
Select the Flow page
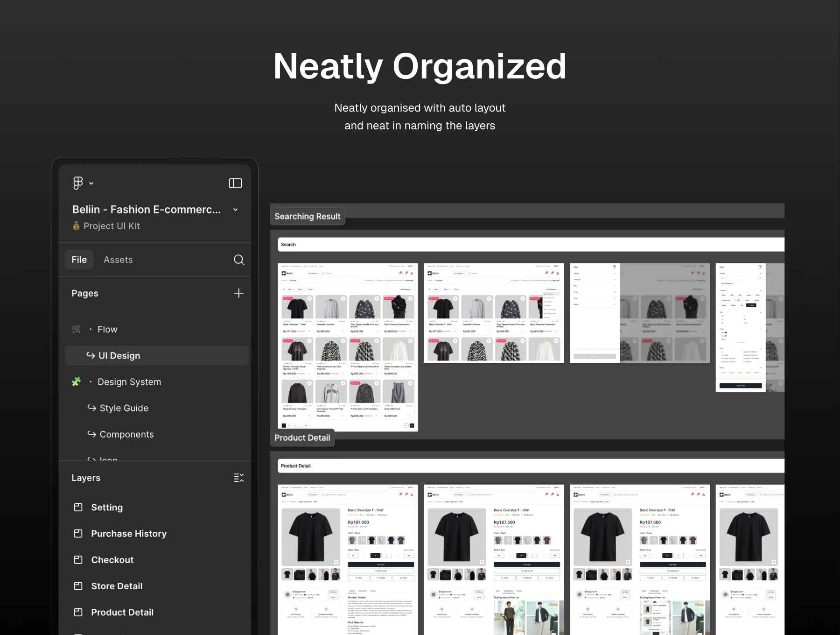coord(107,329)
